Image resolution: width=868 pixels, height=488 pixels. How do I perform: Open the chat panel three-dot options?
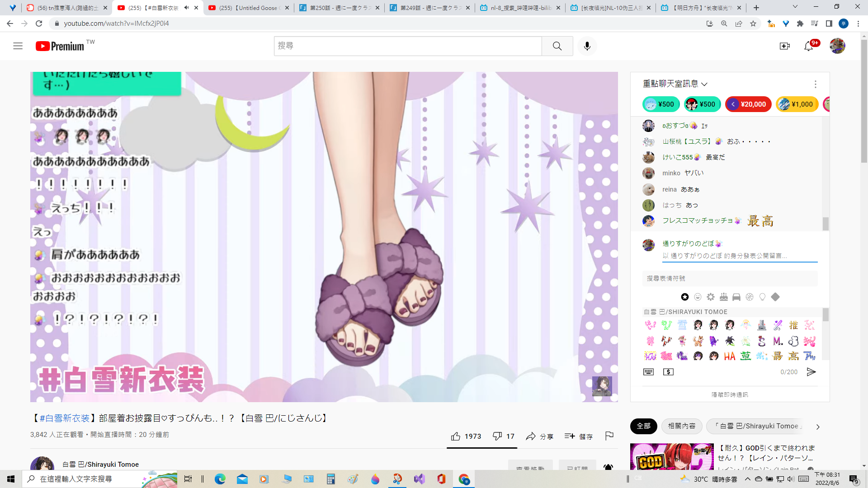pyautogui.click(x=815, y=84)
